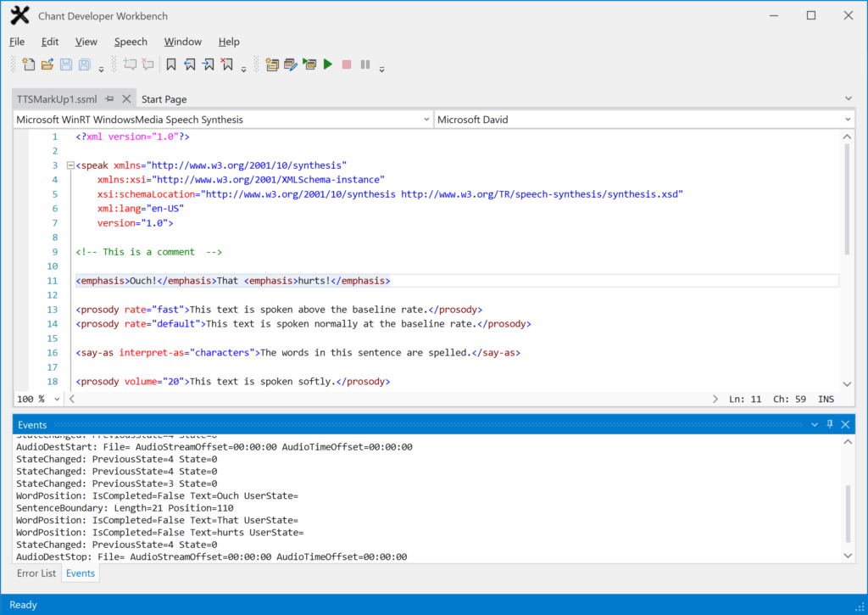Toggle a bookmark with the bookmark icon
Screen dimensions: 868x615
point(171,64)
